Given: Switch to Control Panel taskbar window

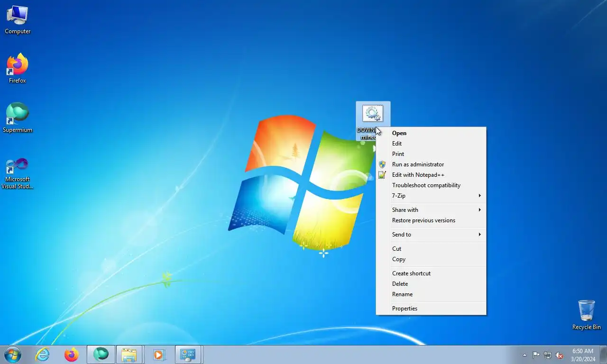Looking at the screenshot, I should tap(188, 355).
